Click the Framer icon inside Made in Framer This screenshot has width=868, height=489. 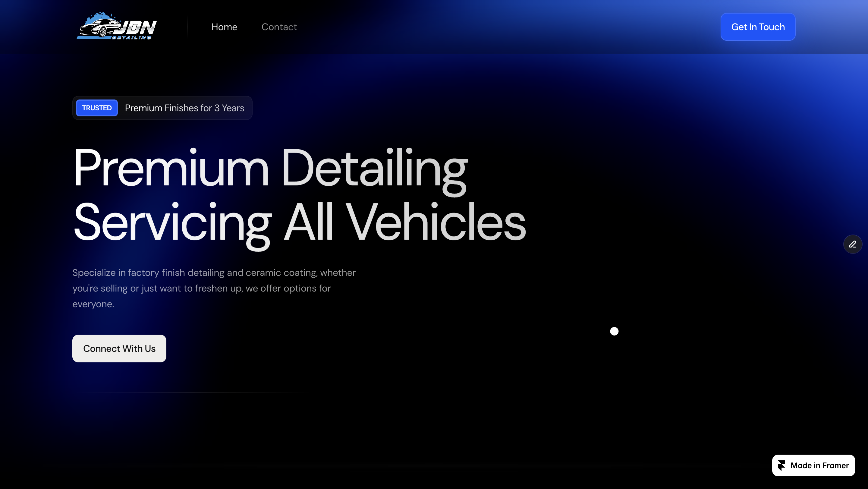pyautogui.click(x=782, y=465)
